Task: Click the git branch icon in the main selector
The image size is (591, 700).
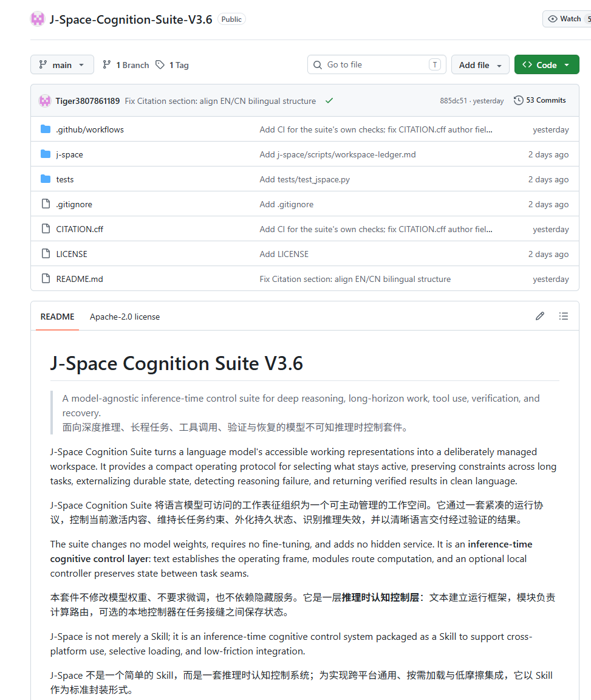Action: [43, 65]
